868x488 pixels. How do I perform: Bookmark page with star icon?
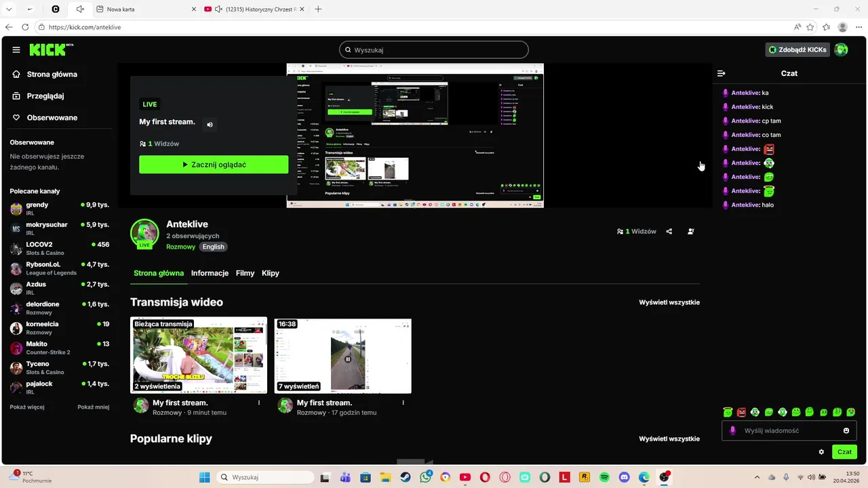(x=810, y=27)
